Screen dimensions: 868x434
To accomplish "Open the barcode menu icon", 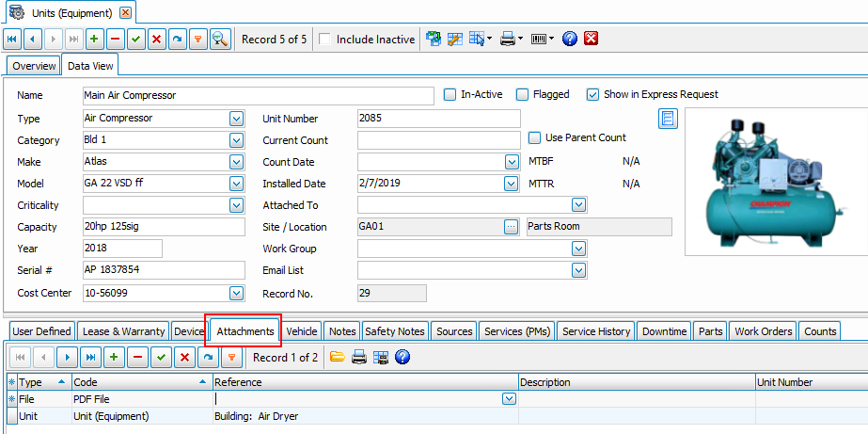I will (542, 40).
